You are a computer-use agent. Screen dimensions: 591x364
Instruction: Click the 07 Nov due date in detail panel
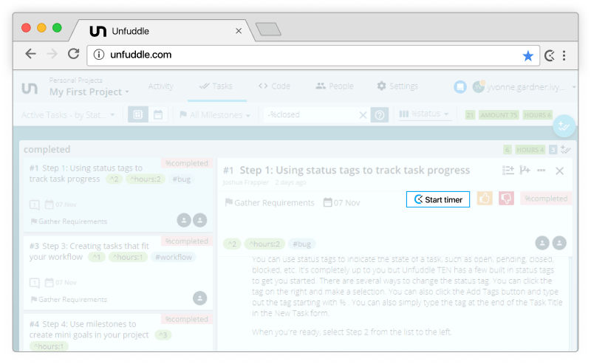click(341, 203)
